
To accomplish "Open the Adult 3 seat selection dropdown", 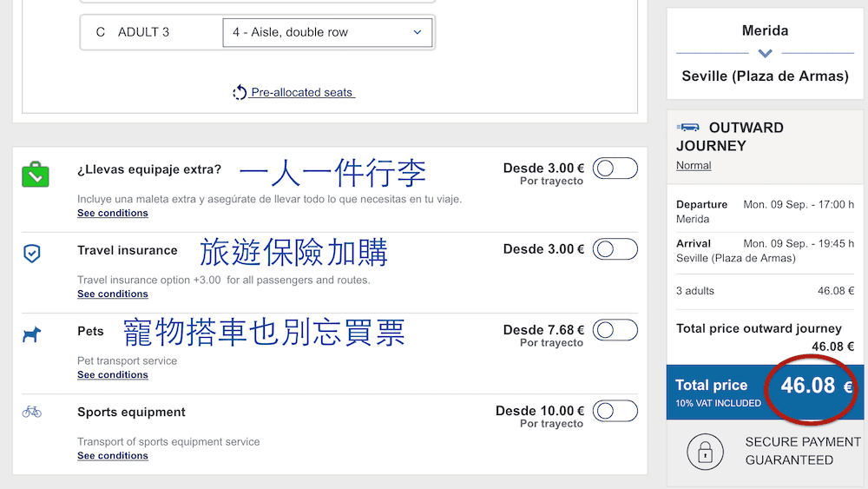I will pyautogui.click(x=326, y=33).
